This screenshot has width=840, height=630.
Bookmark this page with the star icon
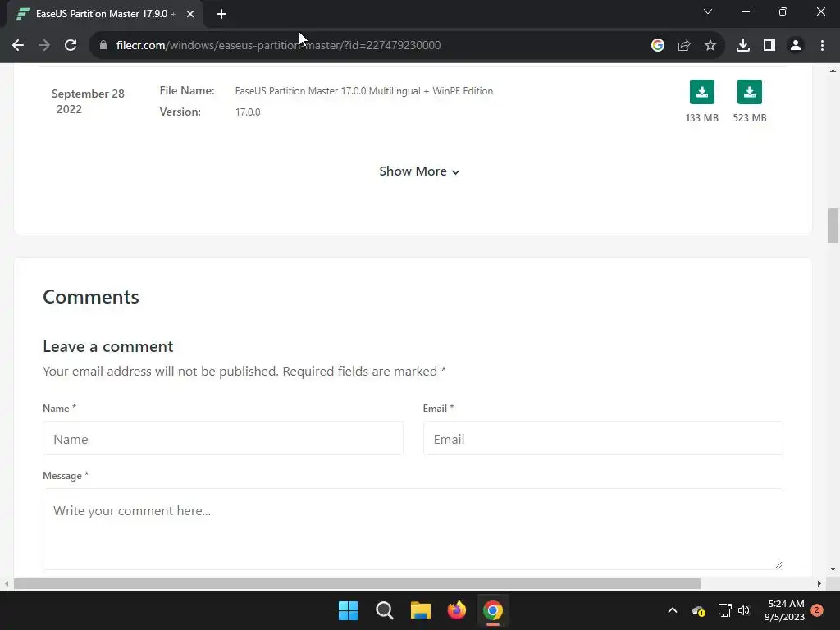coord(710,46)
